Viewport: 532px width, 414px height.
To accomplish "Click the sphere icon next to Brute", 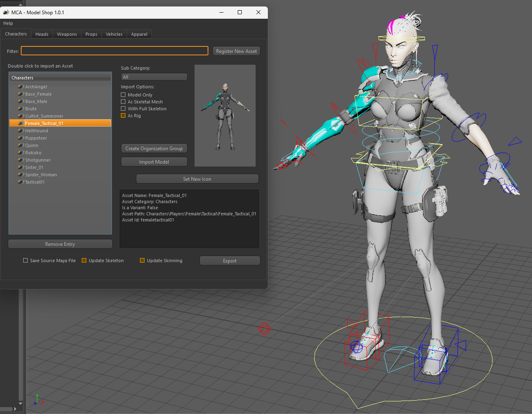I will point(20,108).
